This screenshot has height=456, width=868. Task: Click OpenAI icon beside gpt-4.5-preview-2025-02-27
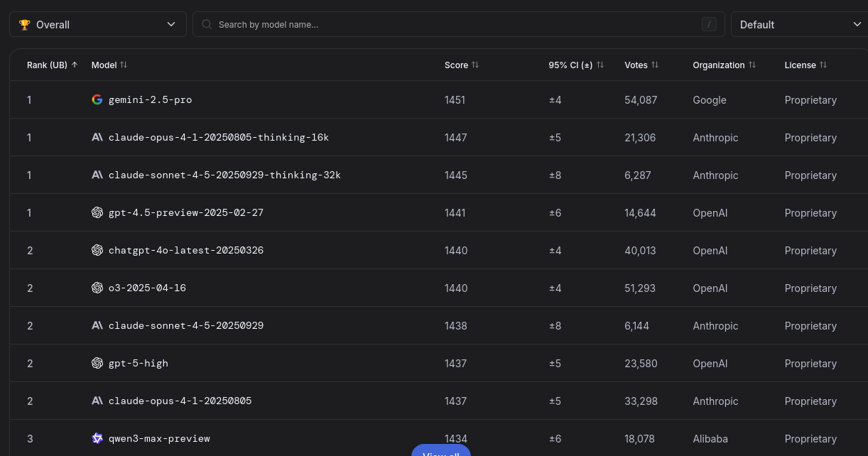tap(97, 212)
